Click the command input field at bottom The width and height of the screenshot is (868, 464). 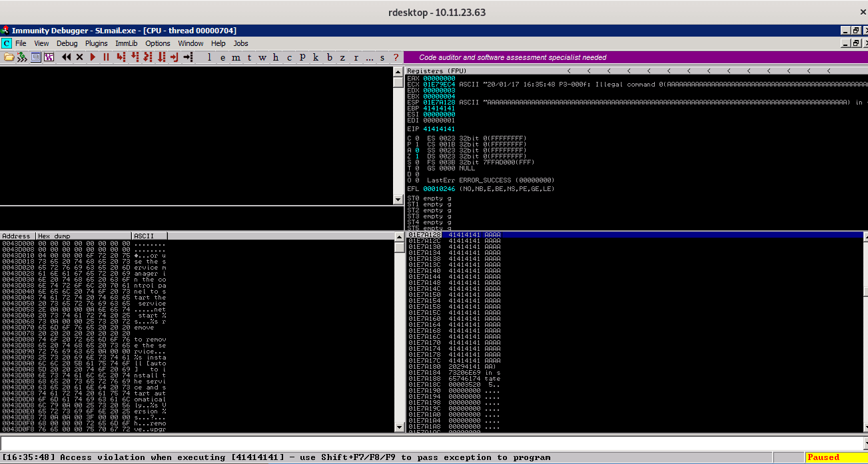click(x=433, y=443)
